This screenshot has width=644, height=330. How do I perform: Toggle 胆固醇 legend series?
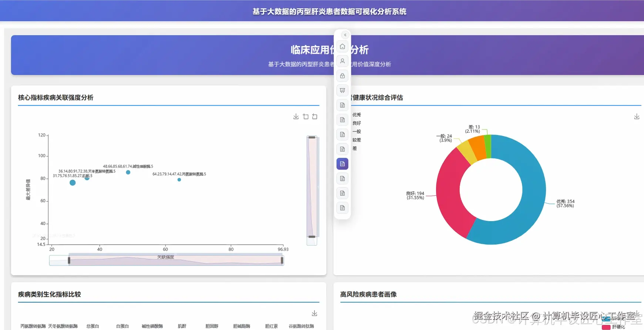click(x=212, y=326)
